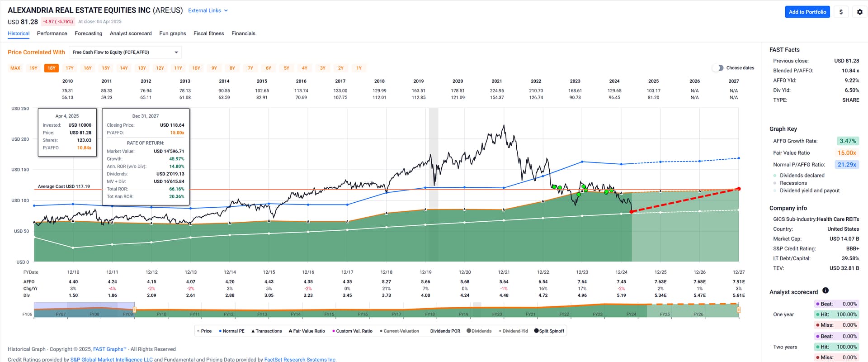Select the 1Y time range

359,68
